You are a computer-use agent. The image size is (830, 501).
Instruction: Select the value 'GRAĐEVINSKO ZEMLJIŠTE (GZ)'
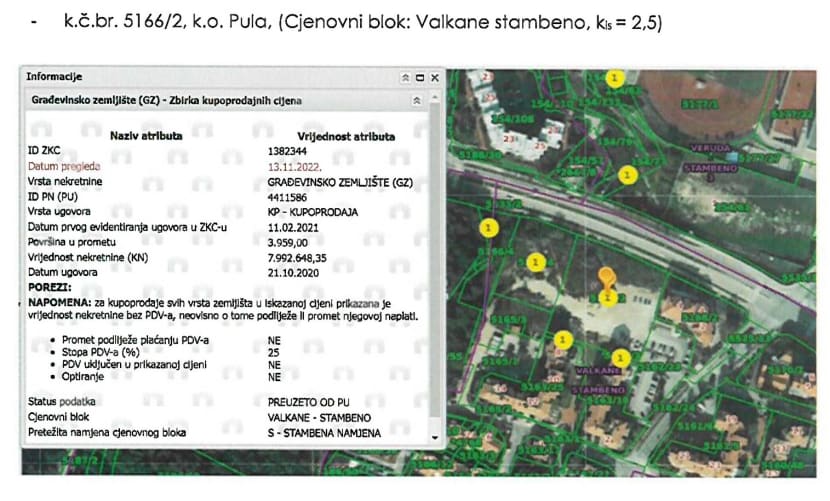[340, 183]
